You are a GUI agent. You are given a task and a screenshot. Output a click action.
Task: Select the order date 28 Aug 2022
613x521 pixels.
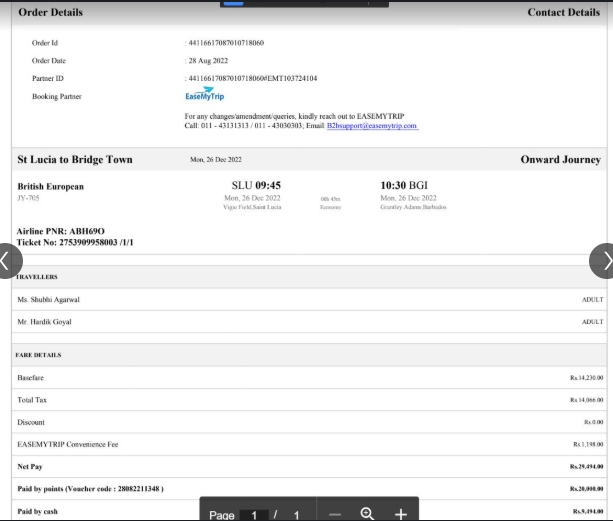[208, 61]
